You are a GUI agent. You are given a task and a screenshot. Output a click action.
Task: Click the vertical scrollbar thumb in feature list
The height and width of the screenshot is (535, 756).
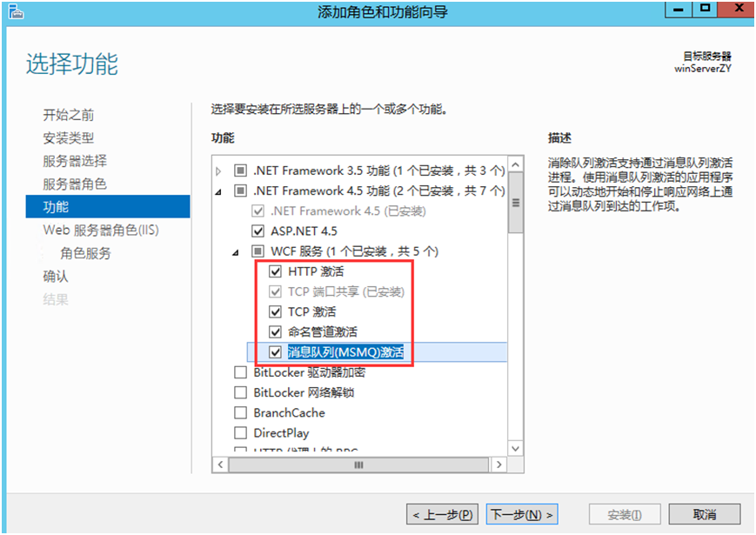point(515,203)
